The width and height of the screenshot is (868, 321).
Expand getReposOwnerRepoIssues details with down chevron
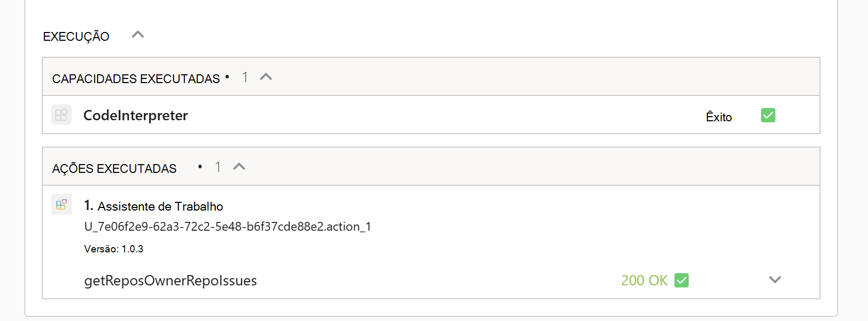(775, 280)
